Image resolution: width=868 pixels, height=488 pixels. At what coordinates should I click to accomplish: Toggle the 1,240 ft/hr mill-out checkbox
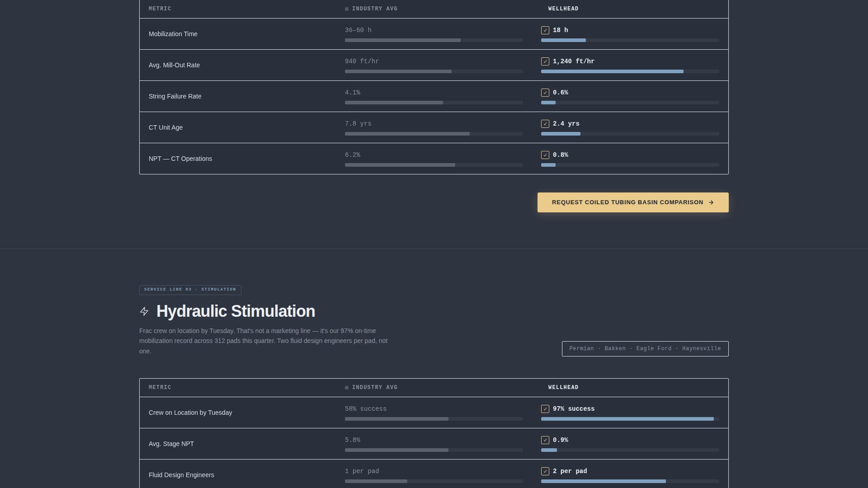pos(545,61)
